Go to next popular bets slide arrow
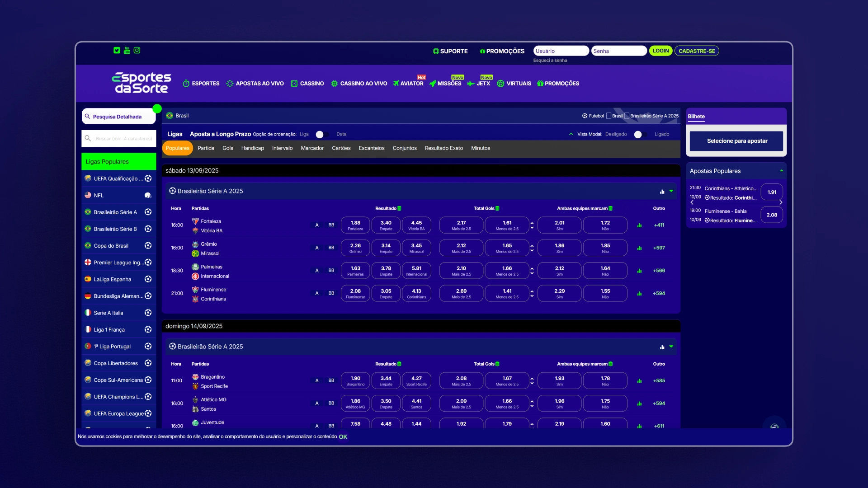This screenshot has width=868, height=488. tap(781, 202)
